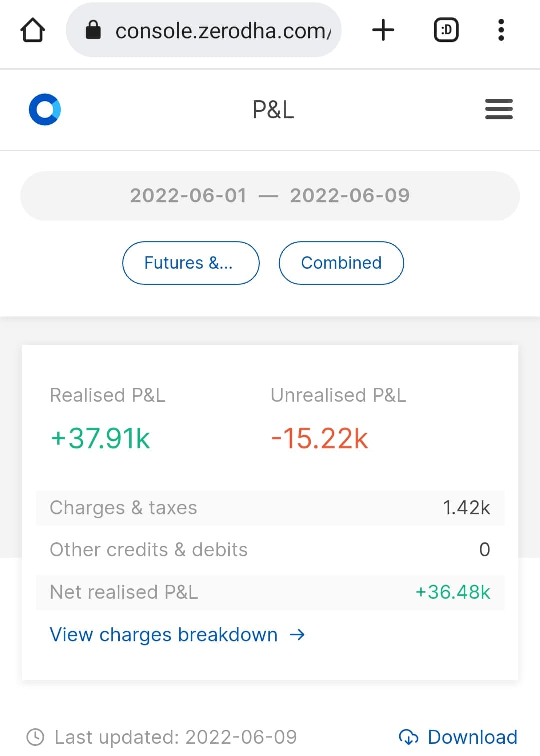The height and width of the screenshot is (756, 540).
Task: Open the hamburger navigation menu
Action: click(x=499, y=109)
